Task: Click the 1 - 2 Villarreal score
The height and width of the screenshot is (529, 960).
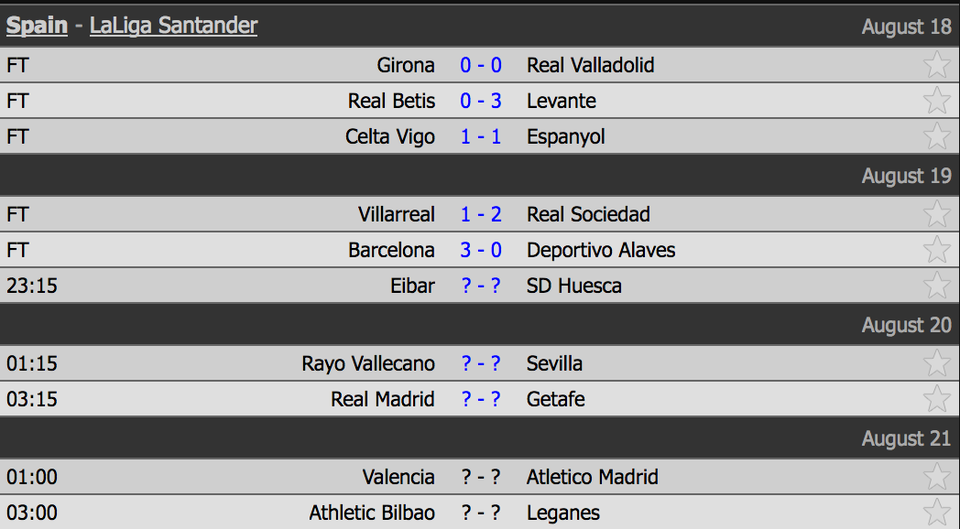Action: click(481, 214)
